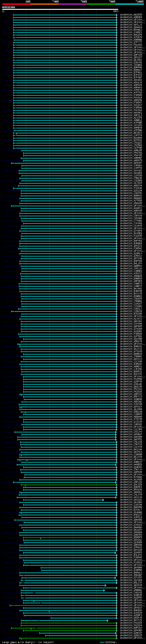
Task: Open UniRef100_Q8S2Z7 hit
Action: (131, 57)
